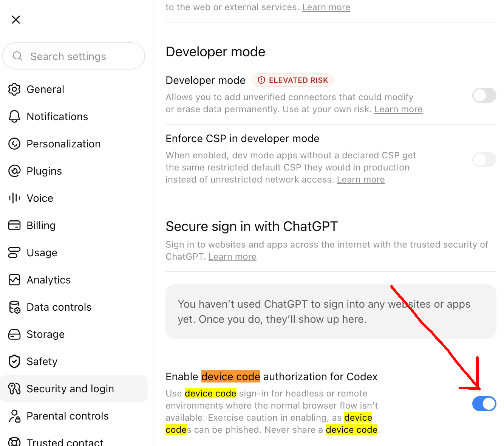The width and height of the screenshot is (504, 446).
Task: Open Parental controls
Action: [x=74, y=416]
